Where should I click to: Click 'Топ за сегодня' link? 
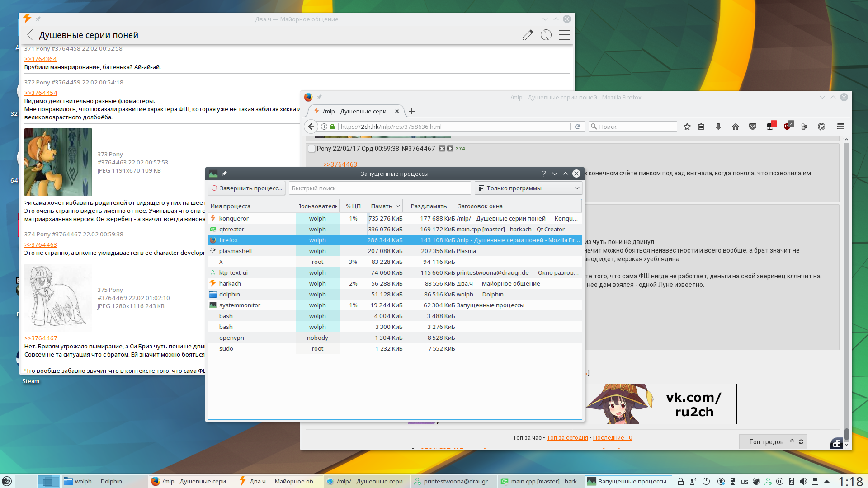click(567, 438)
